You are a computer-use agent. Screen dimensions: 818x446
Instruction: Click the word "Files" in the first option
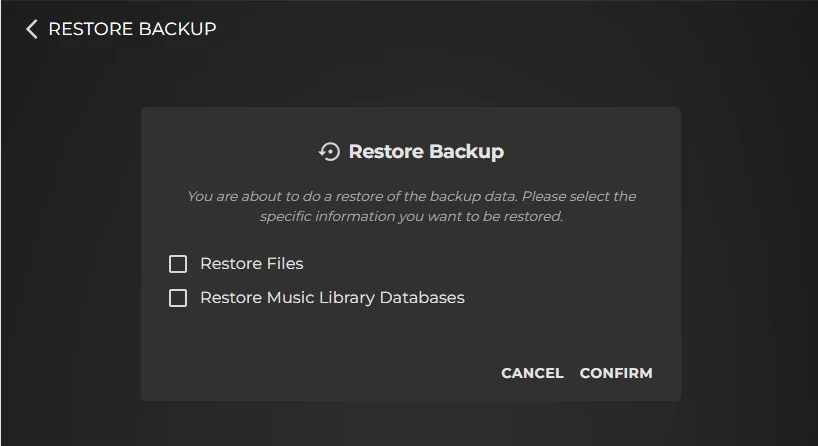284,264
